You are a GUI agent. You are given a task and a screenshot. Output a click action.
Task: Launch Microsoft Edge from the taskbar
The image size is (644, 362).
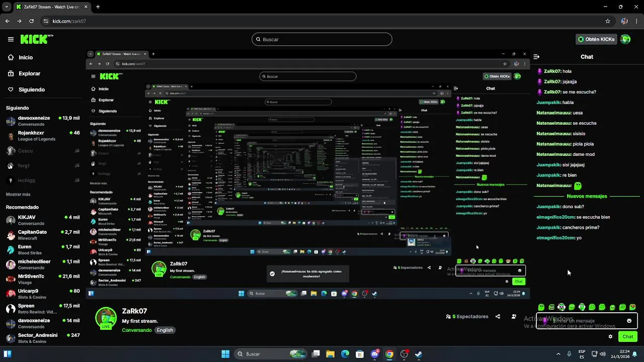pos(345,354)
